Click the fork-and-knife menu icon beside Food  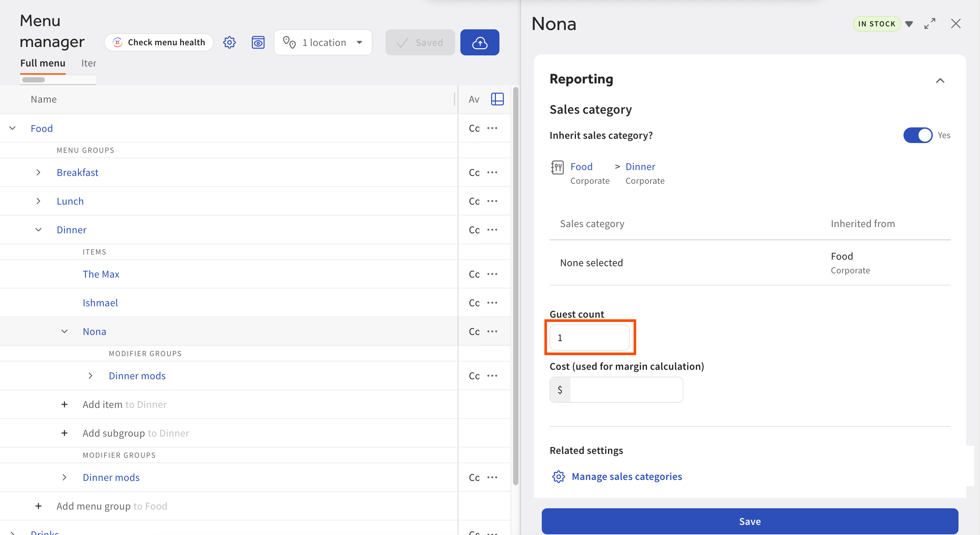click(557, 167)
